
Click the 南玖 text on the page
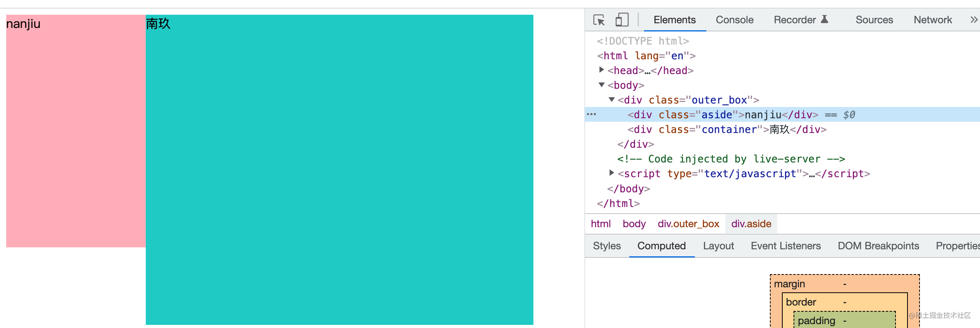click(x=158, y=24)
